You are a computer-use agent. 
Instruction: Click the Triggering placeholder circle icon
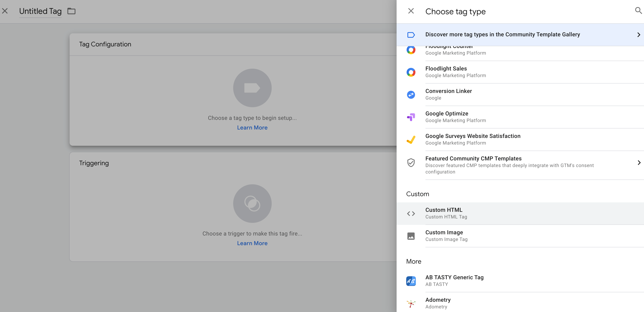tap(252, 204)
